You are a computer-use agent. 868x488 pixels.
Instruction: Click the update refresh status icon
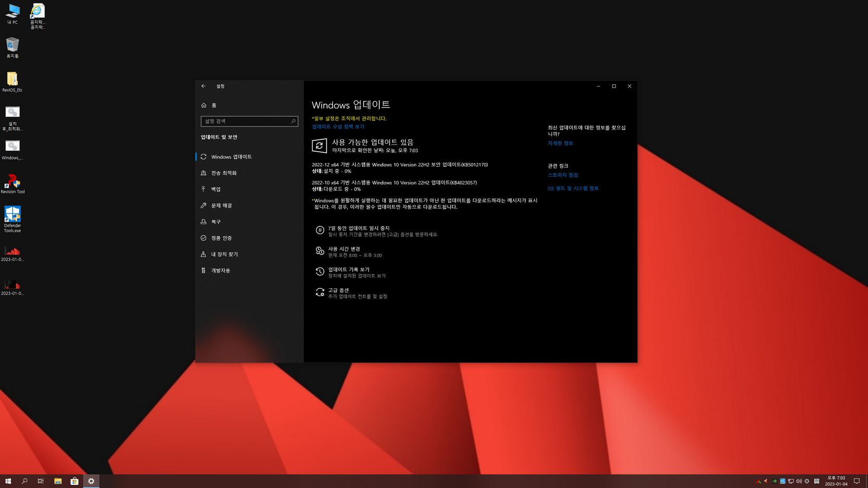coord(319,145)
